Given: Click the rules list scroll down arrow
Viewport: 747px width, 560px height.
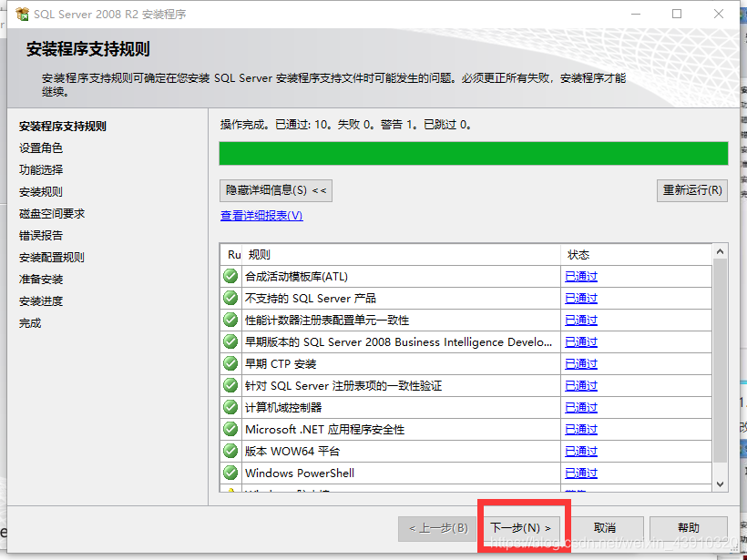Looking at the screenshot, I should click(720, 484).
